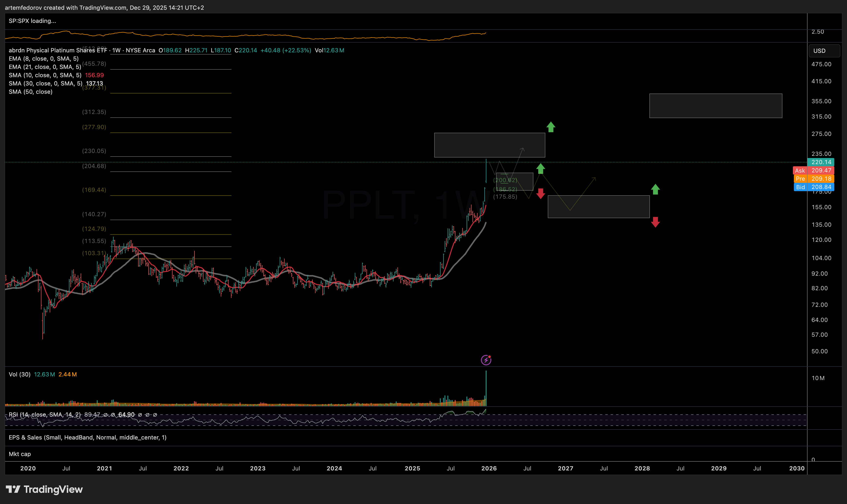Click the (140.27) Fibonacci level label
The image size is (847, 504).
pos(94,214)
